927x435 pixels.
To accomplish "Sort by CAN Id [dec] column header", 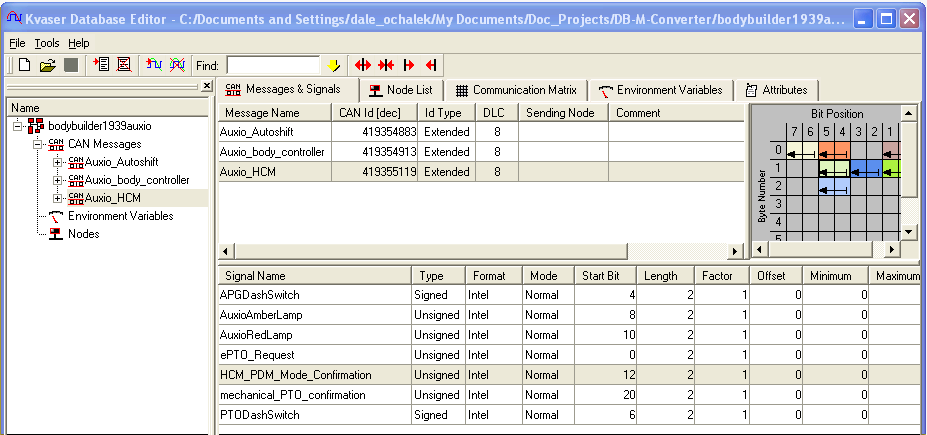I will click(x=375, y=113).
